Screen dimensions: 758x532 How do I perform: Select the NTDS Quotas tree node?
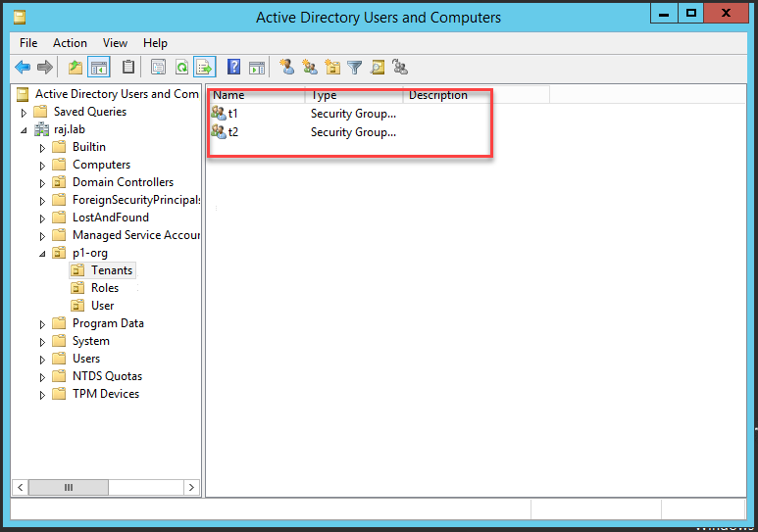point(107,376)
